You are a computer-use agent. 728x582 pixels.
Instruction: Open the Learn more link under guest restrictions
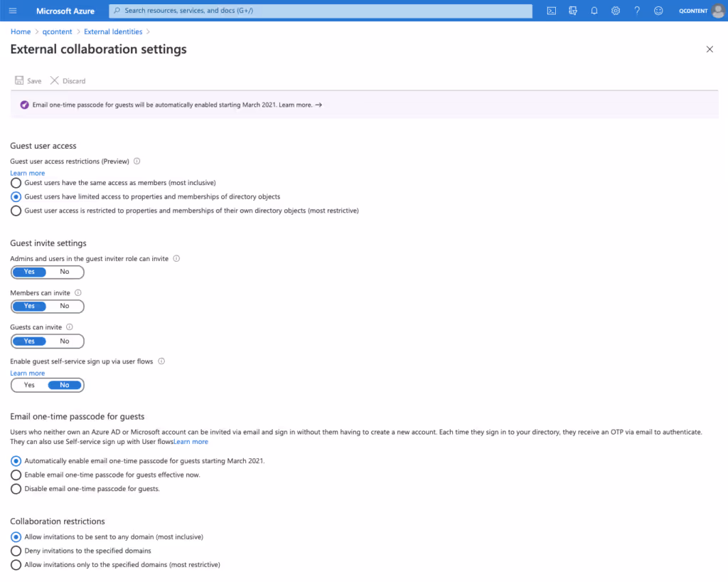27,173
